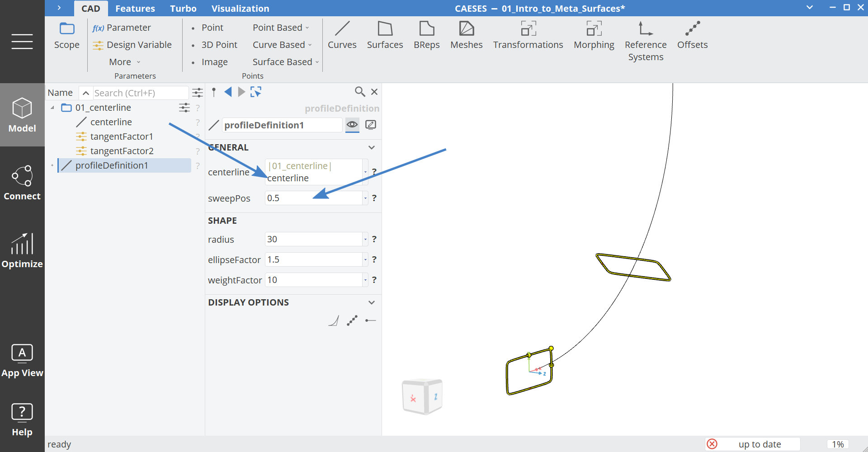
Task: Switch to Model mode in sidebar
Action: tap(22, 114)
